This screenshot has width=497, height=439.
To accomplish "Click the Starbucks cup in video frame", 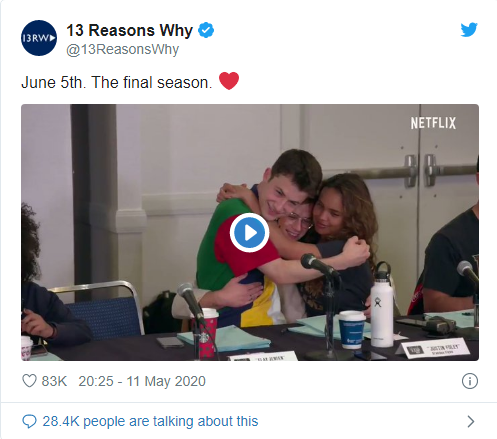I will click(x=207, y=333).
